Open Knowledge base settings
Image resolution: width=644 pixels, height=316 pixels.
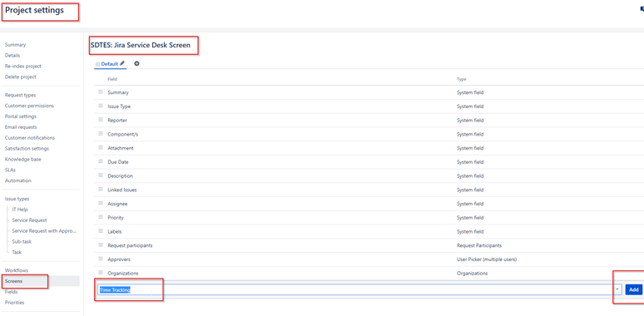click(x=23, y=159)
